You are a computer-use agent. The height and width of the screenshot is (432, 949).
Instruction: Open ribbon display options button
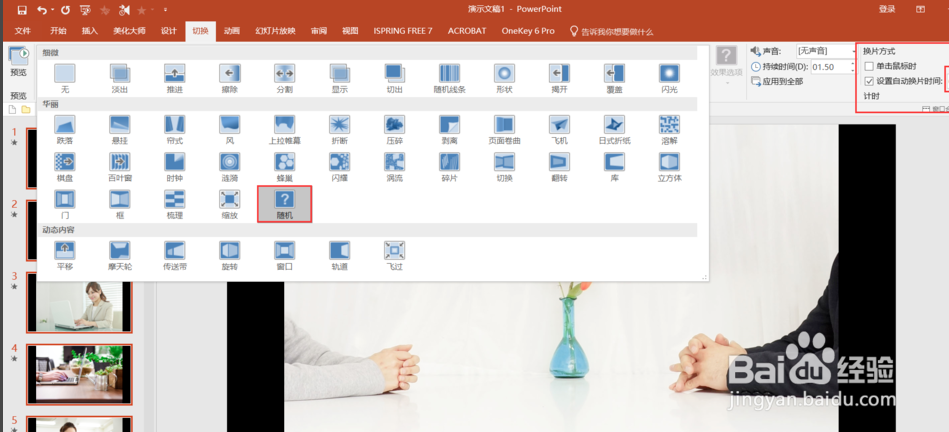point(921,9)
